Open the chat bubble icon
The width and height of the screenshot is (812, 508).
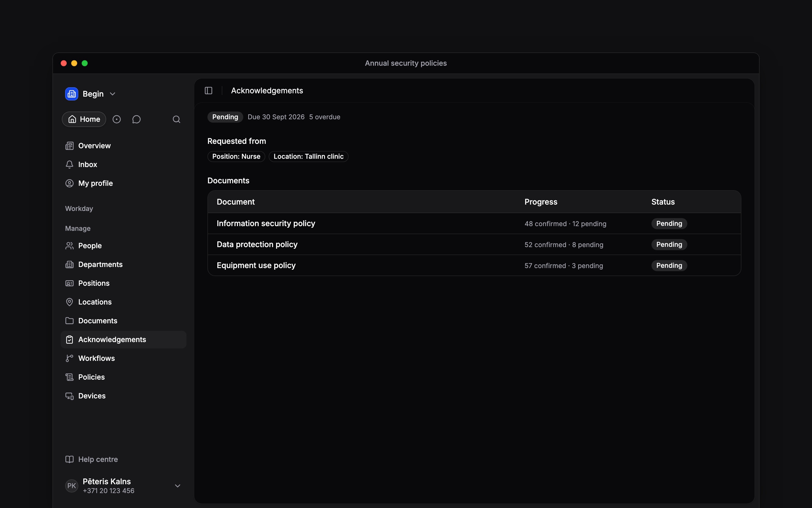pos(136,119)
